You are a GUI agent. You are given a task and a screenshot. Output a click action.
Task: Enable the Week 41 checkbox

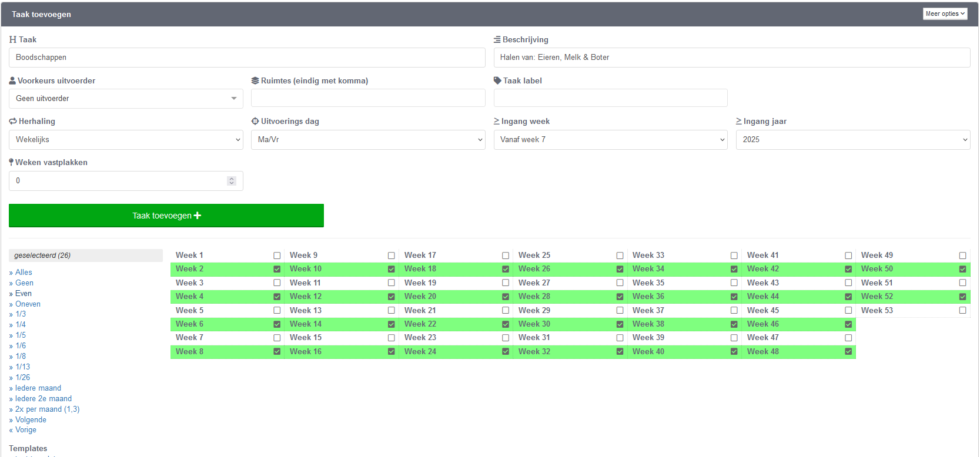click(848, 256)
